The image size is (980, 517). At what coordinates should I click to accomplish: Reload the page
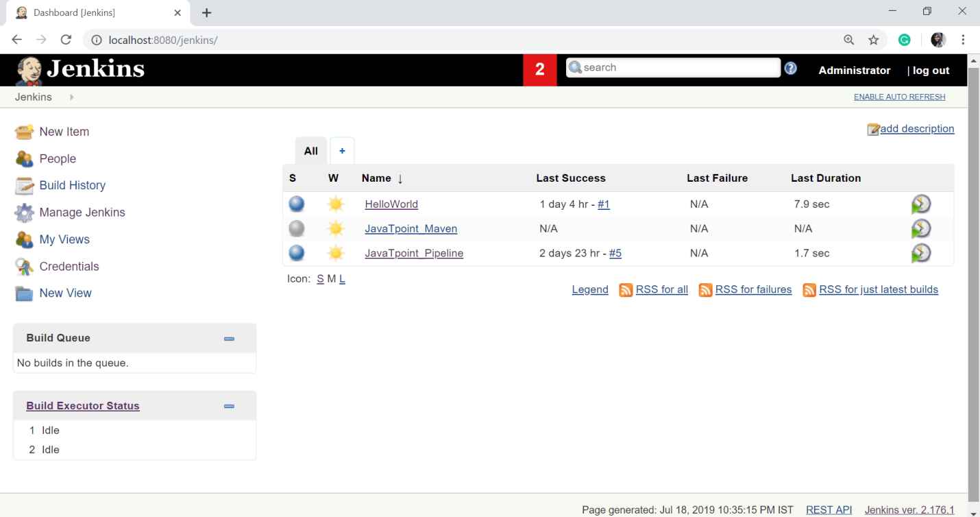click(x=66, y=40)
